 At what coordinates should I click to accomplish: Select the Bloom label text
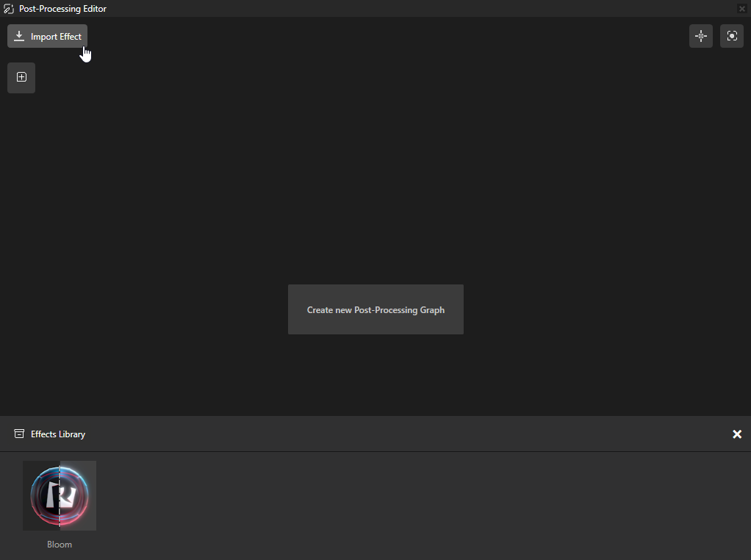[60, 544]
